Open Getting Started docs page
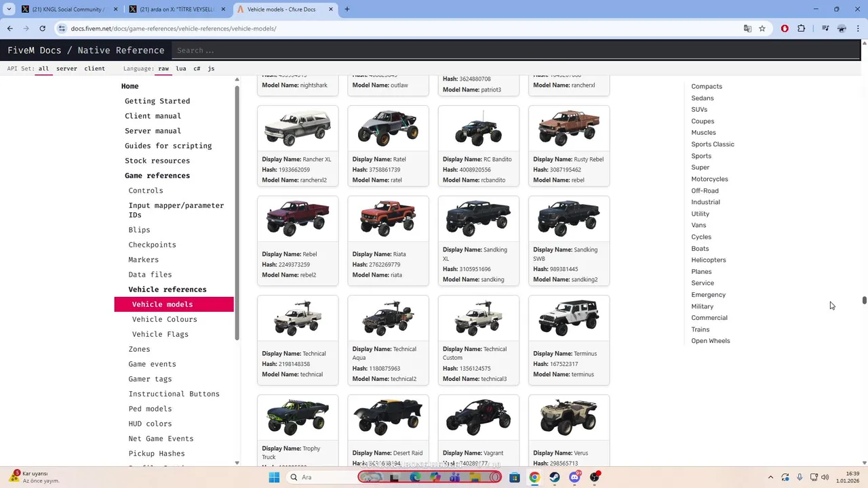Screen dimensions: 868x488 (x=157, y=101)
